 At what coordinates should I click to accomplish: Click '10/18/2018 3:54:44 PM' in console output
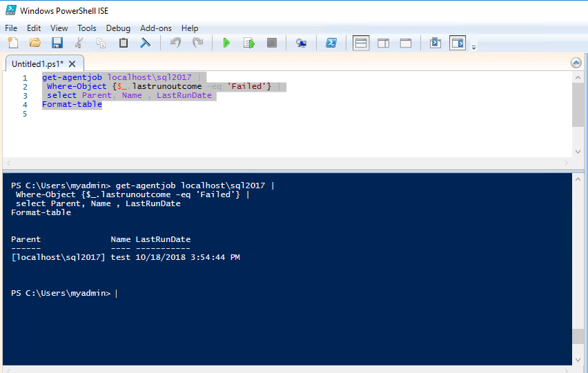[x=188, y=257]
